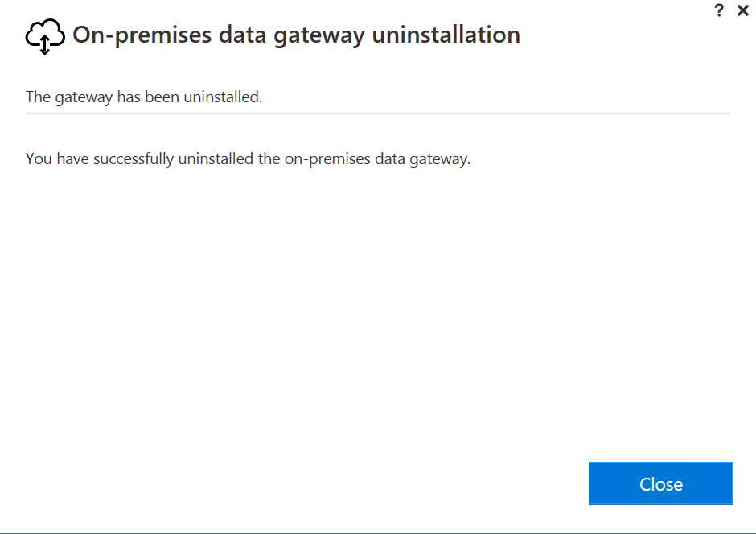Click the word 'uninstalled' in the status line

point(223,97)
